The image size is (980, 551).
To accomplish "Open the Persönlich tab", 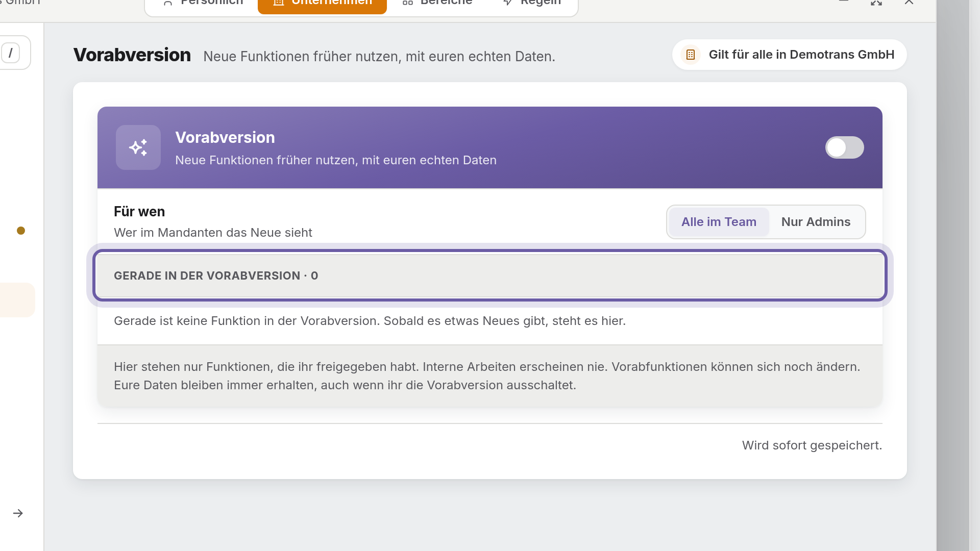I will (203, 3).
